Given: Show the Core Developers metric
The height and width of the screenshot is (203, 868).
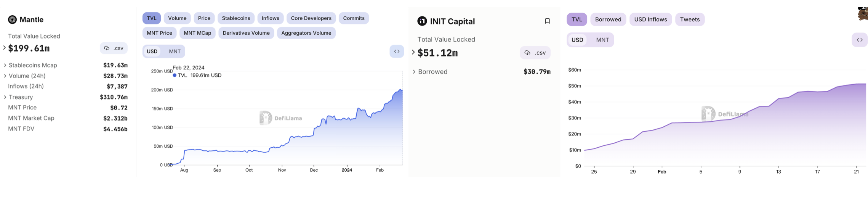Looking at the screenshot, I should [x=311, y=18].
